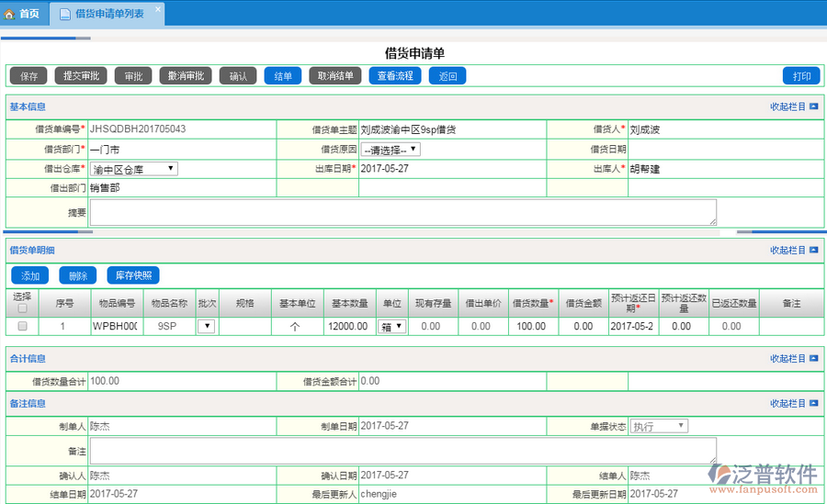Collapse the 基本信息 section icon
The image size is (827, 504).
pyautogui.click(x=814, y=106)
